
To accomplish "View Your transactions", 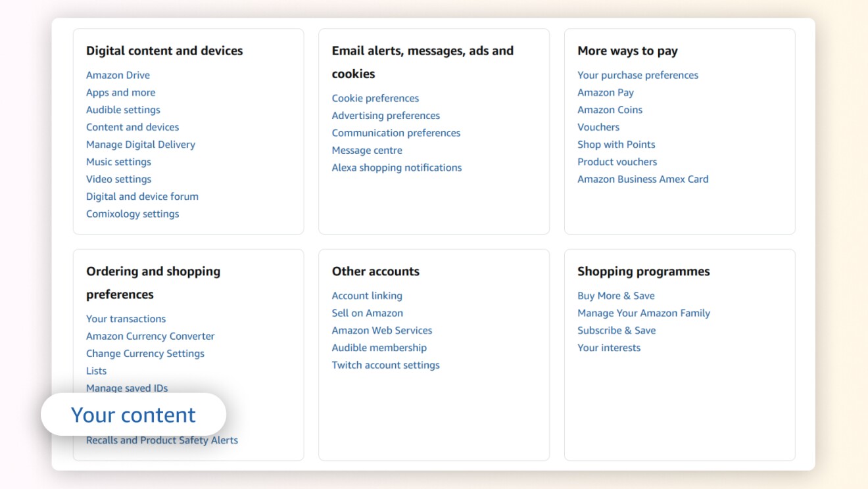I will (126, 319).
